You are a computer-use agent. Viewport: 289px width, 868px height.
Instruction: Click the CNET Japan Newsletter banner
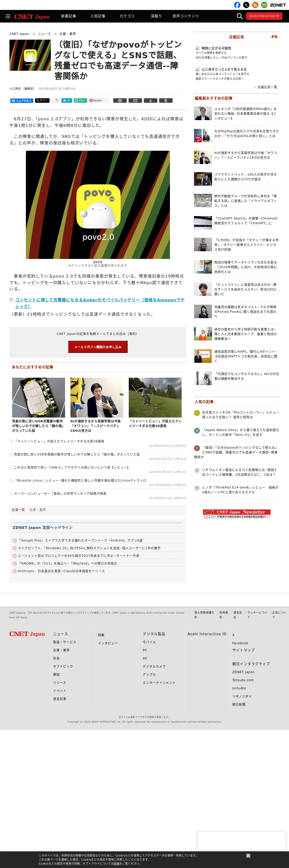(x=237, y=514)
